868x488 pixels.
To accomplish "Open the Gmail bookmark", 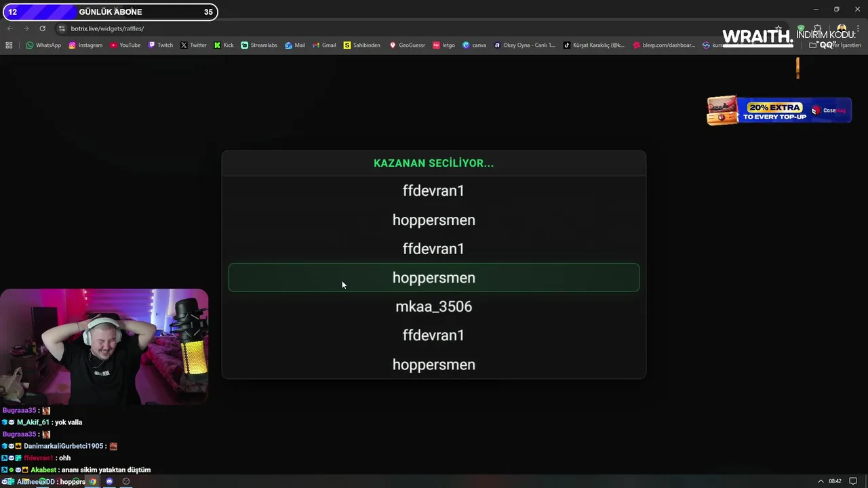I will pos(323,45).
